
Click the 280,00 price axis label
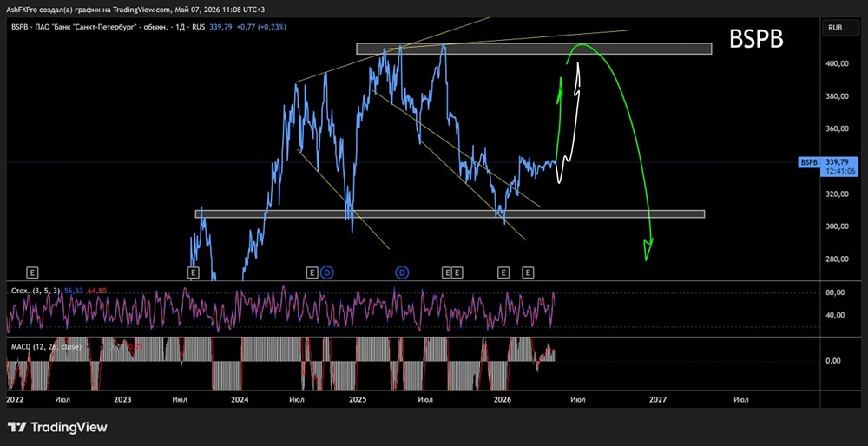pyautogui.click(x=837, y=259)
